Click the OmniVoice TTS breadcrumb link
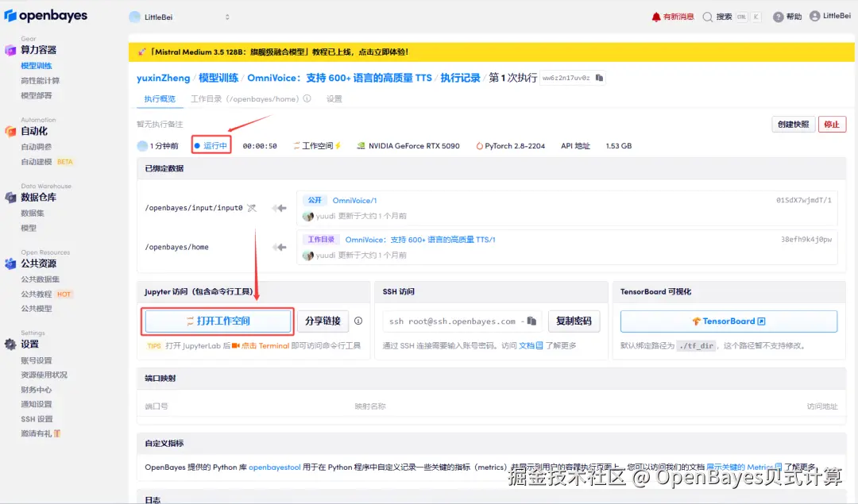The image size is (858, 504). click(339, 78)
